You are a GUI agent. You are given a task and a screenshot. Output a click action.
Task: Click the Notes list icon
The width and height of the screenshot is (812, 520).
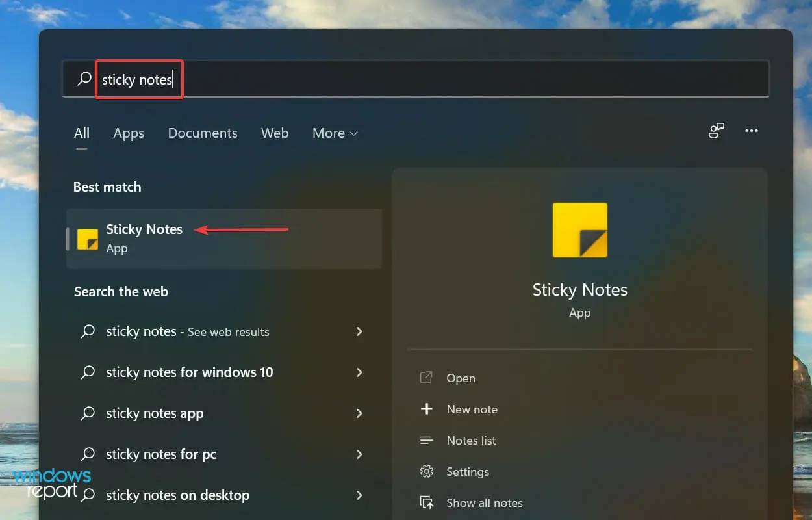tap(427, 441)
